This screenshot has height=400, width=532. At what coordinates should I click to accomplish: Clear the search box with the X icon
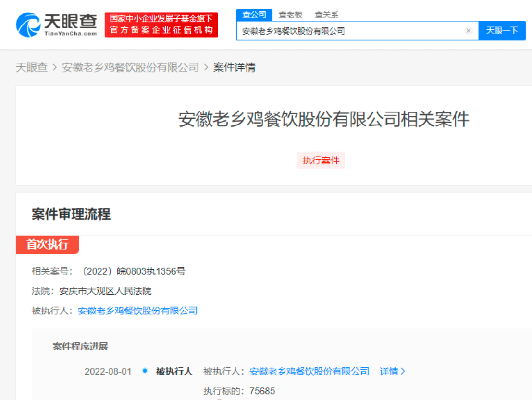pos(469,31)
